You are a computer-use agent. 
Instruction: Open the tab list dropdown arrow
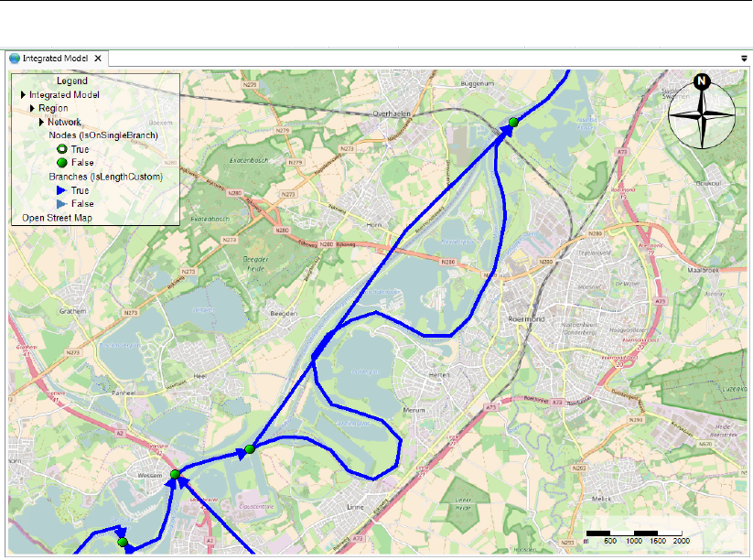744,59
